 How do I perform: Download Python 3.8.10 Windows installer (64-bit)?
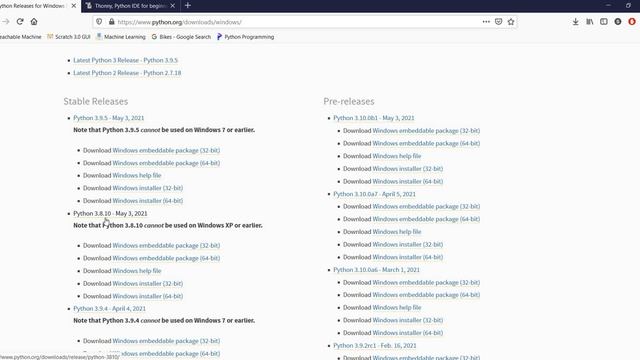click(x=148, y=296)
